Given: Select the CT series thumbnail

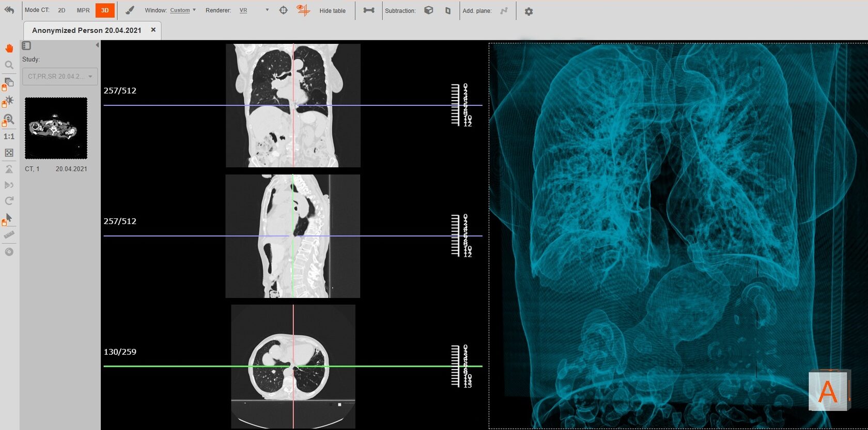Looking at the screenshot, I should click(x=56, y=128).
